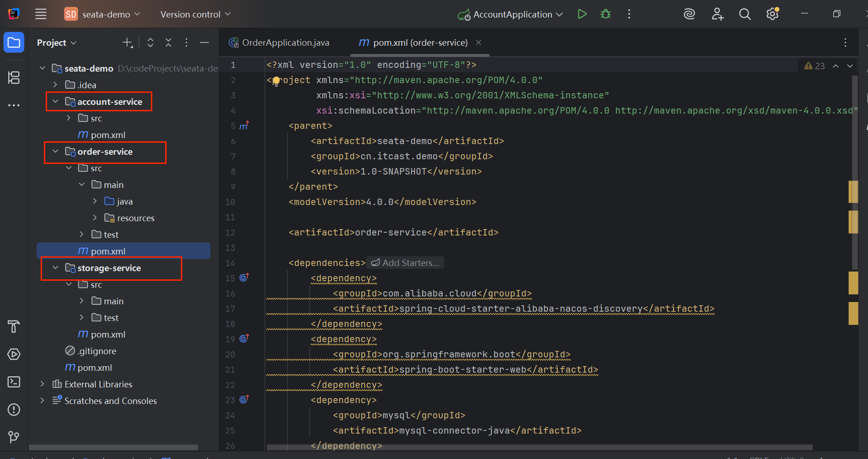Open the main hamburger menu
The width and height of the screenshot is (868, 459).
[x=41, y=14]
